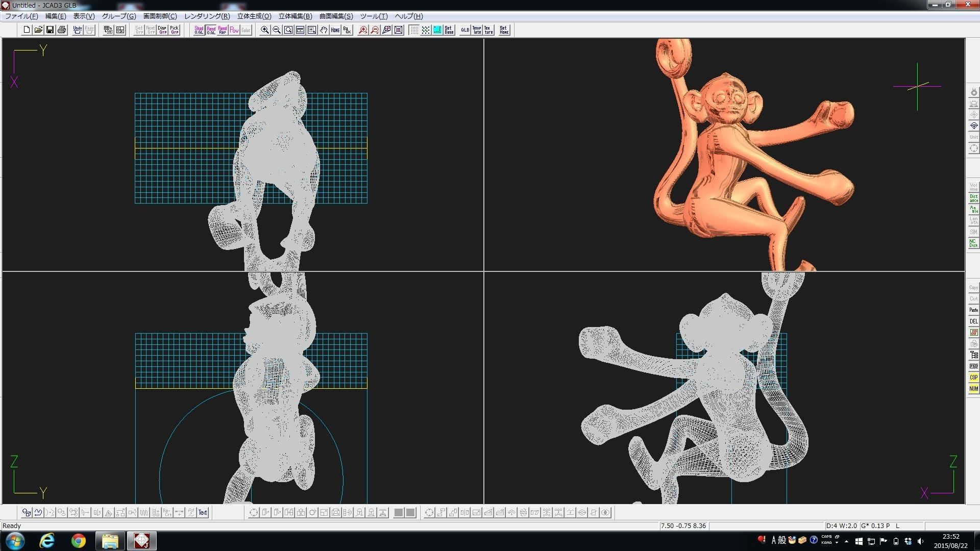The image size is (980, 551).
Task: Click the Disp Grp toolbar icon
Action: point(162,30)
